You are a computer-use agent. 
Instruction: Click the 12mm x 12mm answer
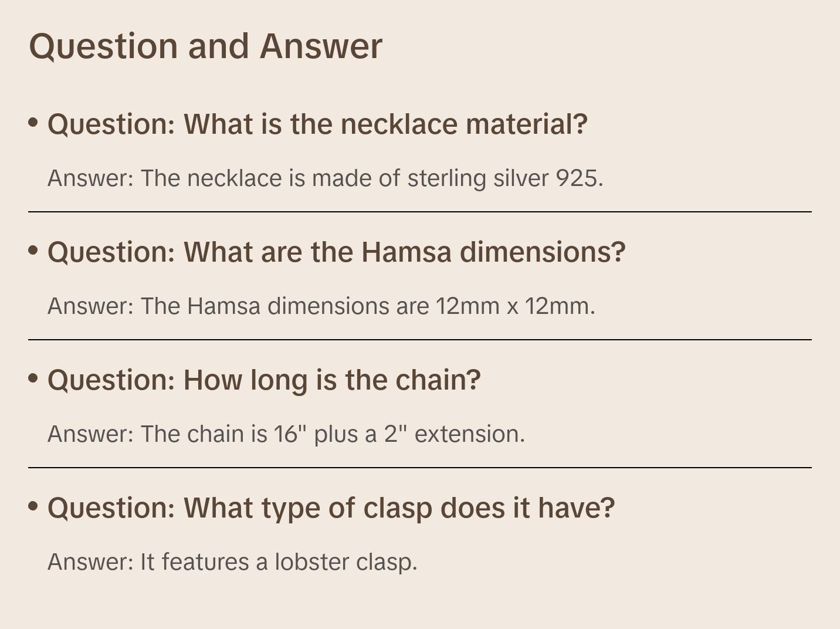(321, 306)
